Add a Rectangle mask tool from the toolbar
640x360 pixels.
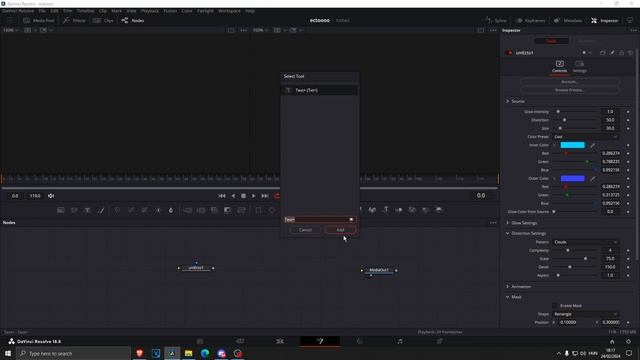tap(258, 210)
